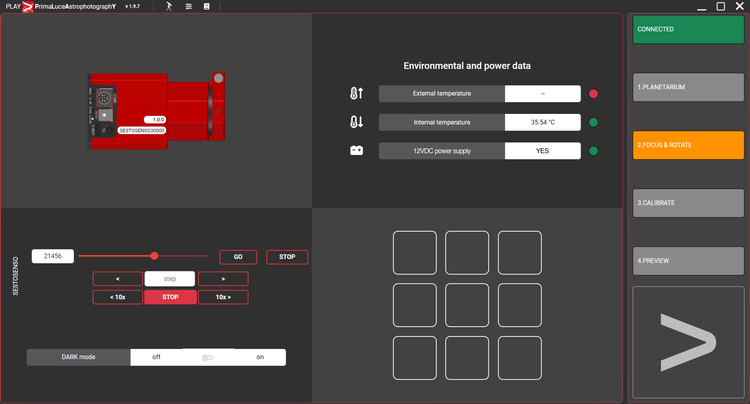Switch to the 3.CALIBRATE tab
This screenshot has height=404, width=750.
point(688,203)
